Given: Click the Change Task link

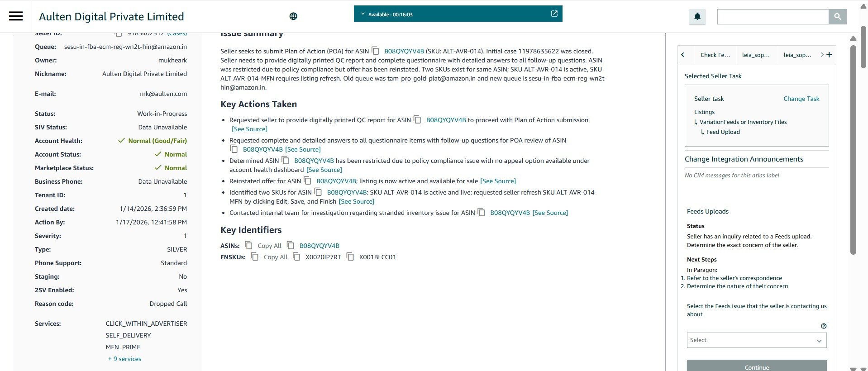Looking at the screenshot, I should 801,99.
